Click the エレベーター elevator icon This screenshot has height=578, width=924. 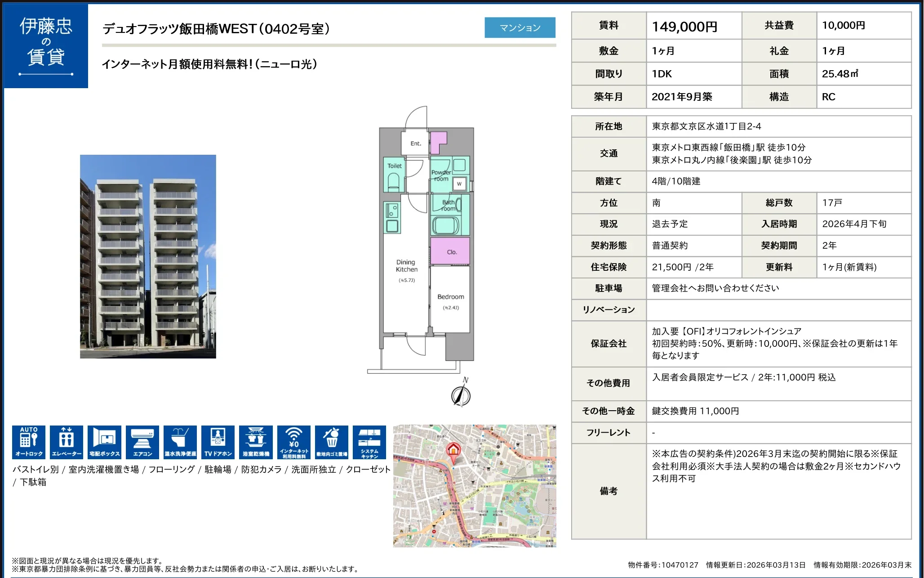click(x=67, y=442)
